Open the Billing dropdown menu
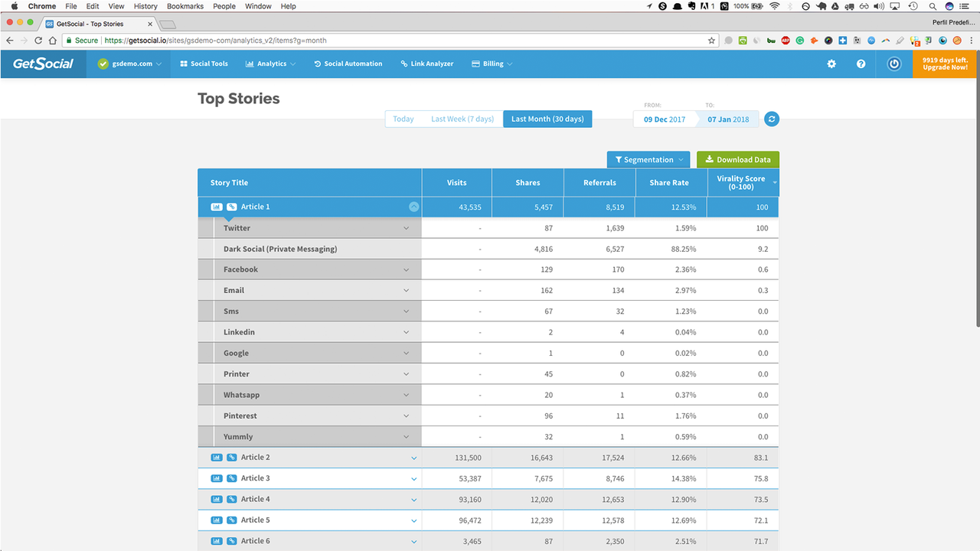The image size is (980, 551). 492,64
